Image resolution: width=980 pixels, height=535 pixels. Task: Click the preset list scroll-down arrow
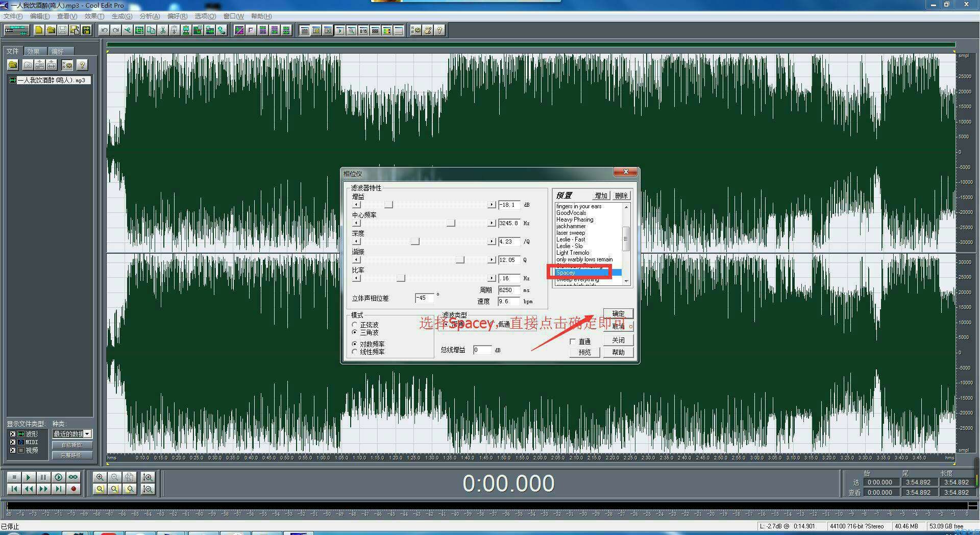tap(626, 281)
